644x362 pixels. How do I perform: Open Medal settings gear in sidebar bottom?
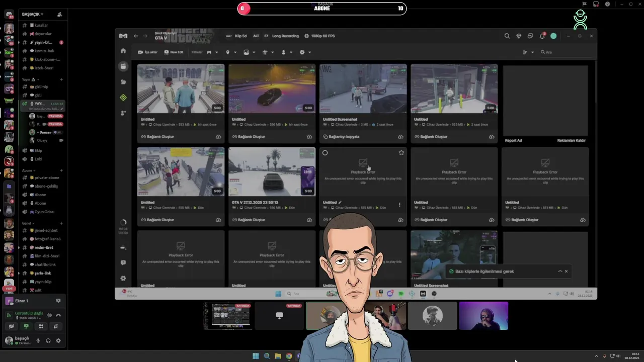[x=123, y=278]
